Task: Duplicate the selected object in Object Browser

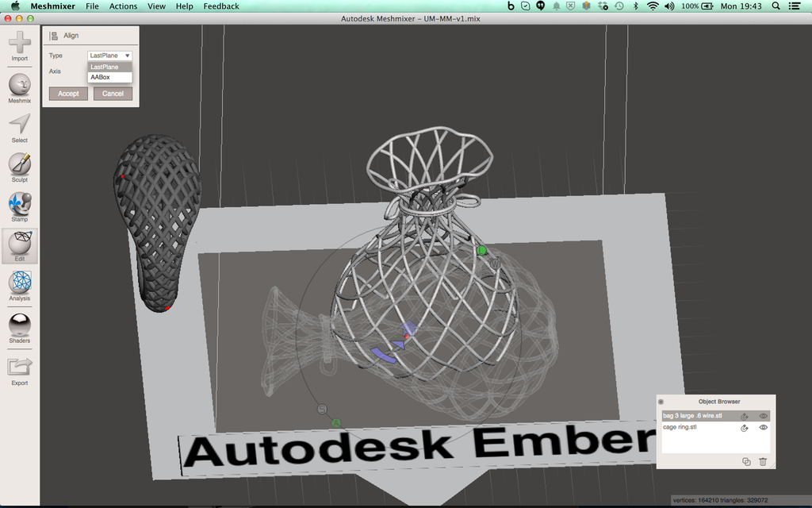Action: tap(746, 461)
